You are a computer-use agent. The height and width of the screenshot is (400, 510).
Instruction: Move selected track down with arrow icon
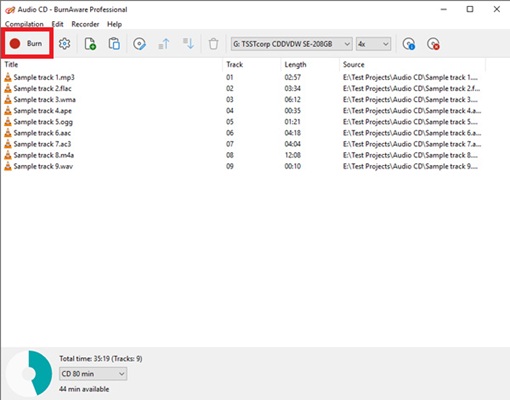tap(188, 44)
